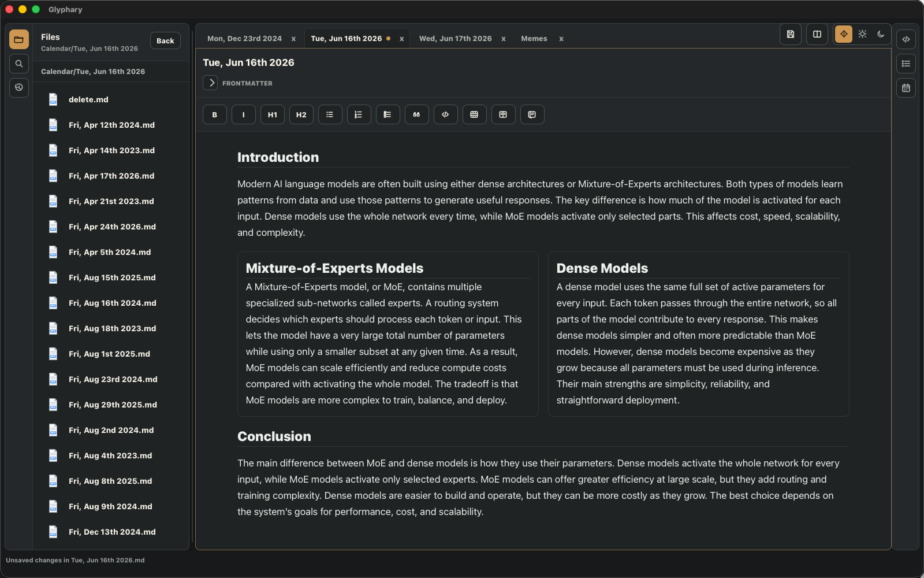Image resolution: width=924 pixels, height=578 pixels.
Task: Insert block quote
Action: coord(417,114)
